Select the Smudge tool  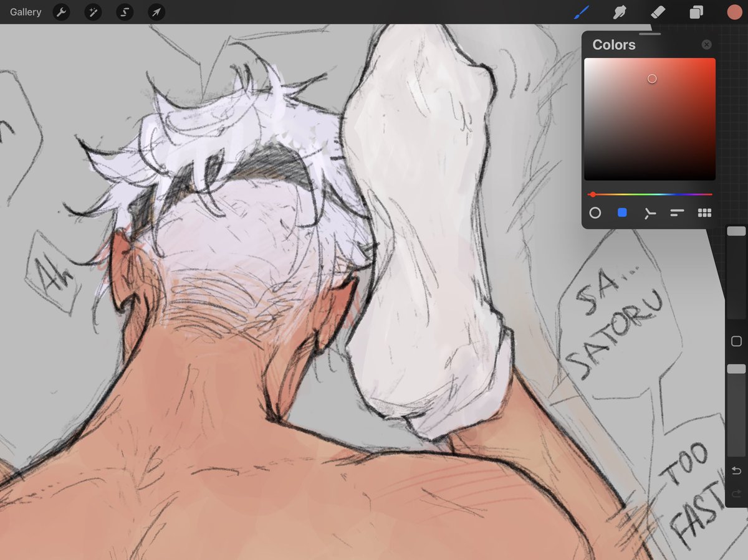coord(620,12)
